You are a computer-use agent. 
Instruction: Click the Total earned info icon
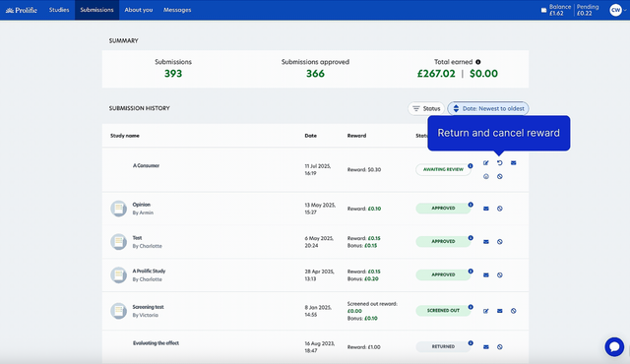478,62
